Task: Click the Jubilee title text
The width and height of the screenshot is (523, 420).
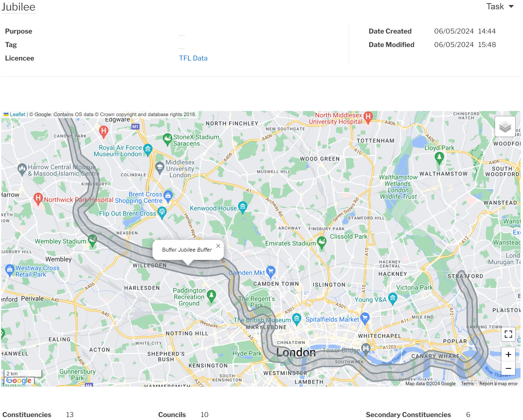Action: pyautogui.click(x=18, y=7)
